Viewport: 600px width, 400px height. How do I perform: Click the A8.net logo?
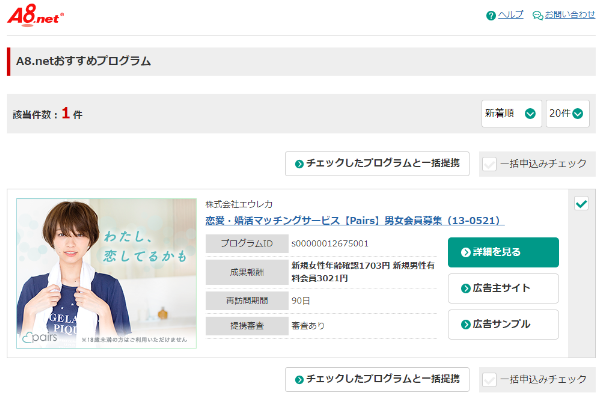point(35,15)
